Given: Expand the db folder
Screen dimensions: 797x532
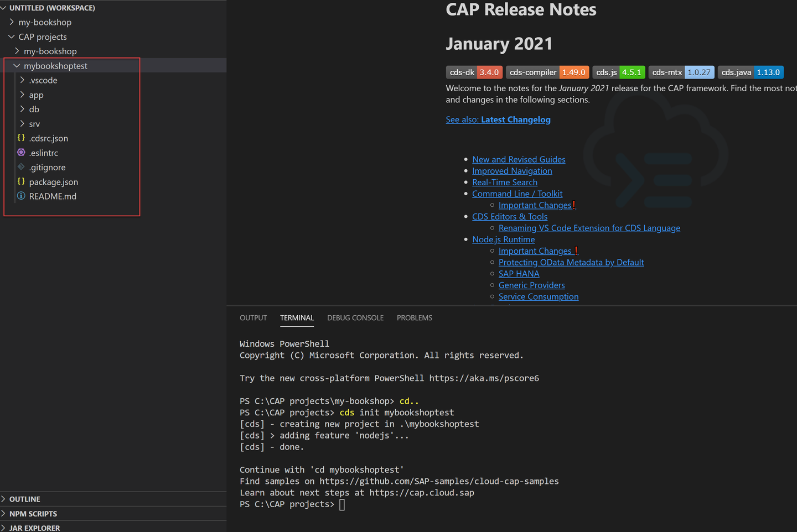Looking at the screenshot, I should coord(23,109).
